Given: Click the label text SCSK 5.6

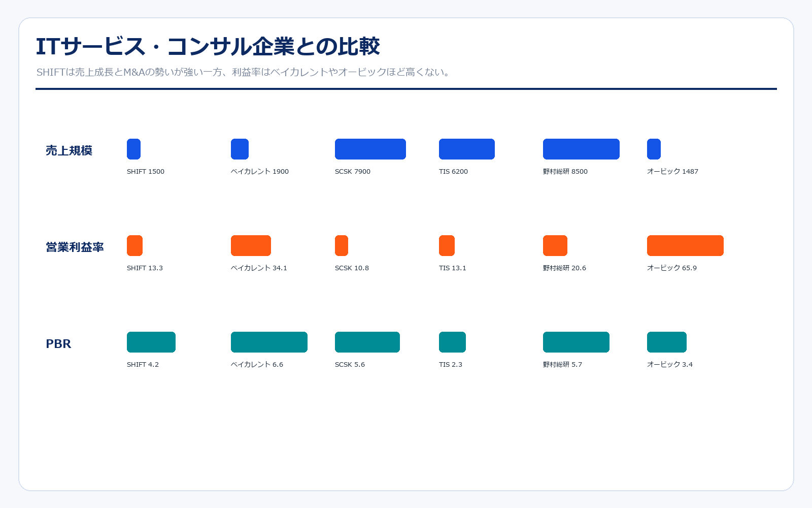Looking at the screenshot, I should (x=350, y=365).
